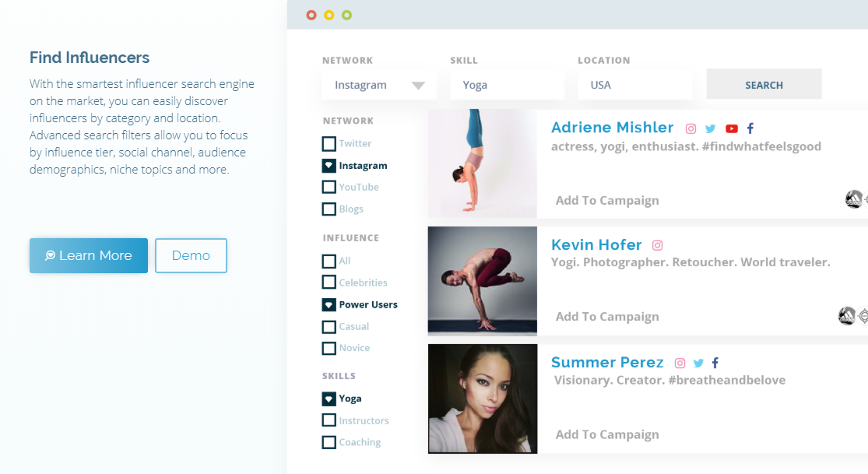Image resolution: width=868 pixels, height=474 pixels.
Task: Open Adriene Mishler's Facebook icon
Action: click(750, 128)
